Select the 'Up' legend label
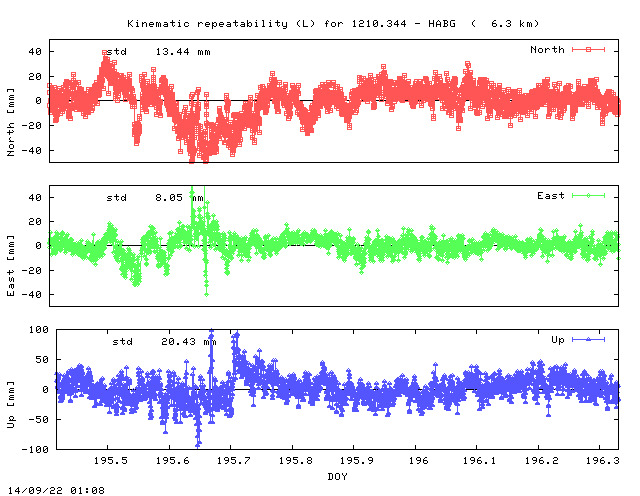Image resolution: width=640 pixels, height=496 pixels. click(558, 340)
